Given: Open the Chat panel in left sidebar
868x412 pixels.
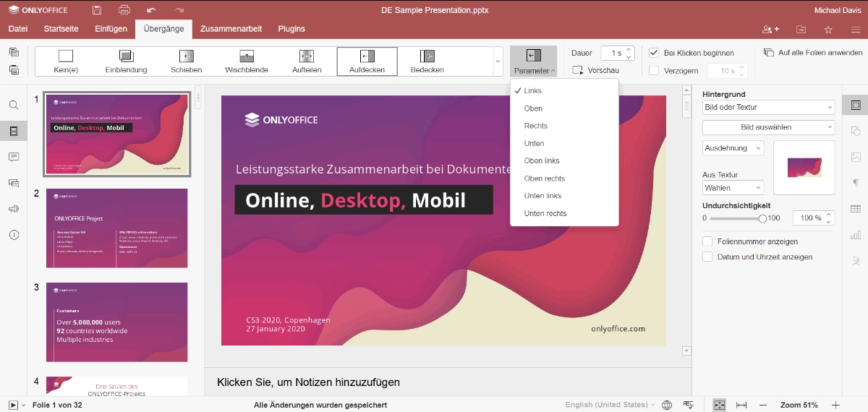Looking at the screenshot, I should pyautogui.click(x=14, y=183).
